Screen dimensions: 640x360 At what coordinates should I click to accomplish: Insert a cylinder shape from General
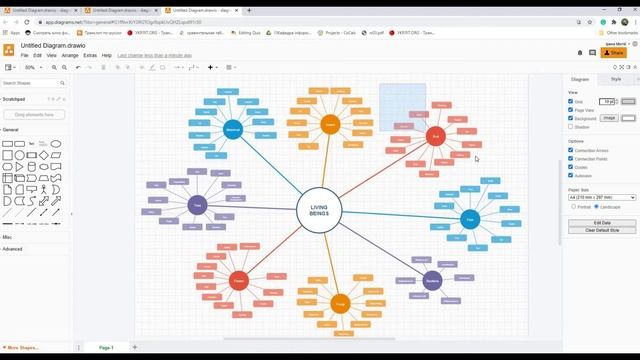coord(31,167)
